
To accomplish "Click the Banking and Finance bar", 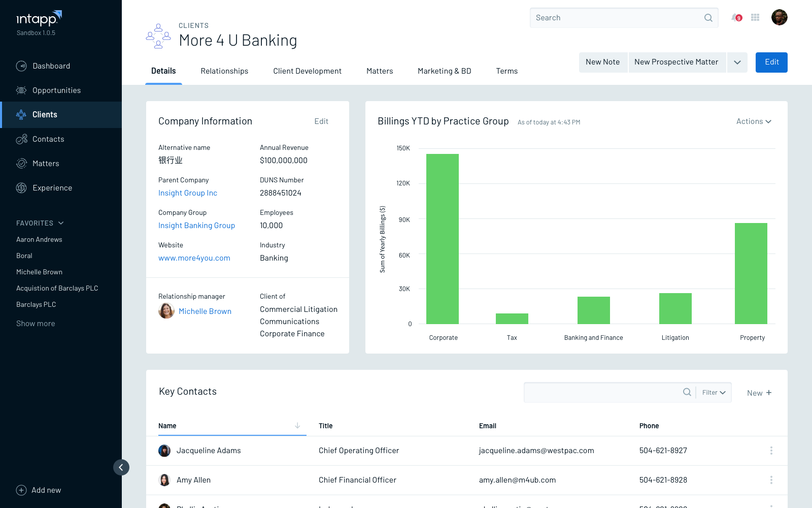I will (x=594, y=310).
